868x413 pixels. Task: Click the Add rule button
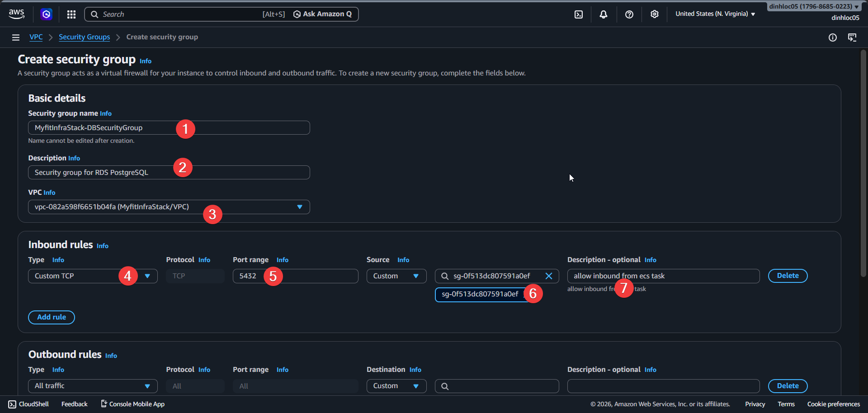(52, 317)
